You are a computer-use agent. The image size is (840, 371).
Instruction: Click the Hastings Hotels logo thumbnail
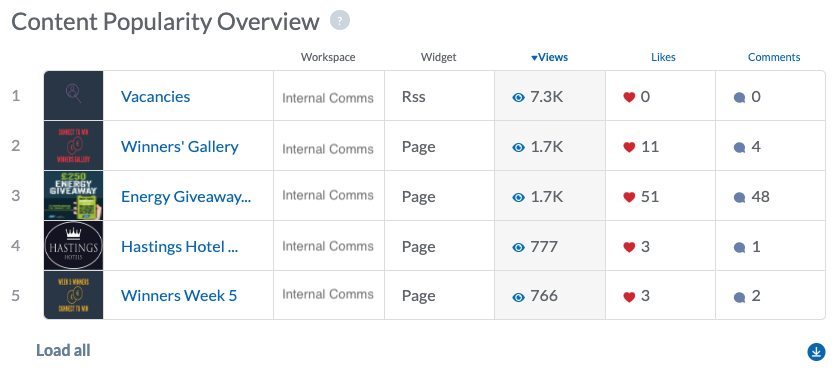pyautogui.click(x=73, y=246)
